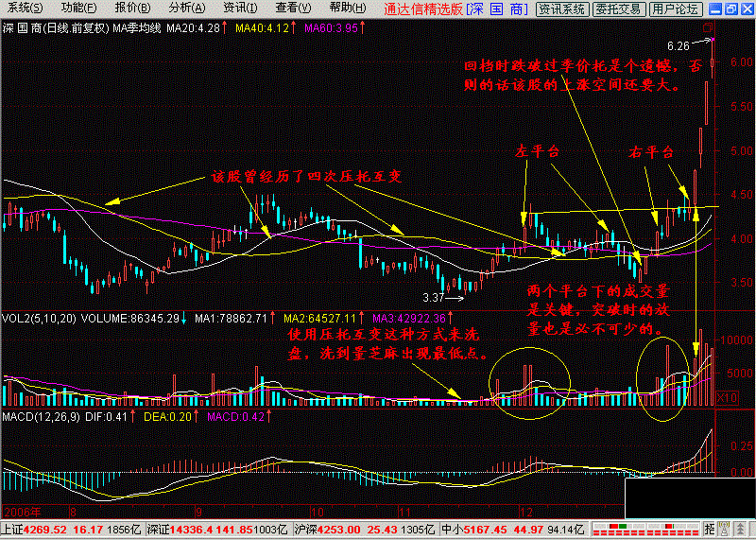Click the 5.00 price axis label
The image size is (756, 540).
[742, 151]
